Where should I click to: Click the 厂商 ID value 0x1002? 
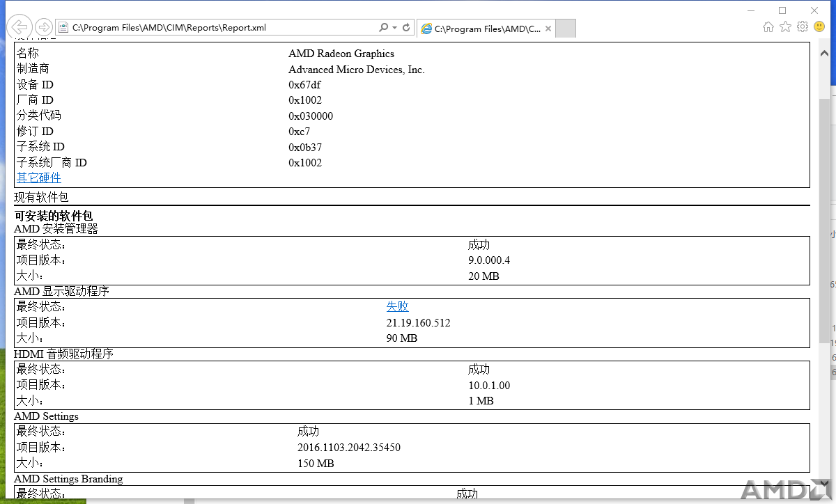tap(305, 100)
